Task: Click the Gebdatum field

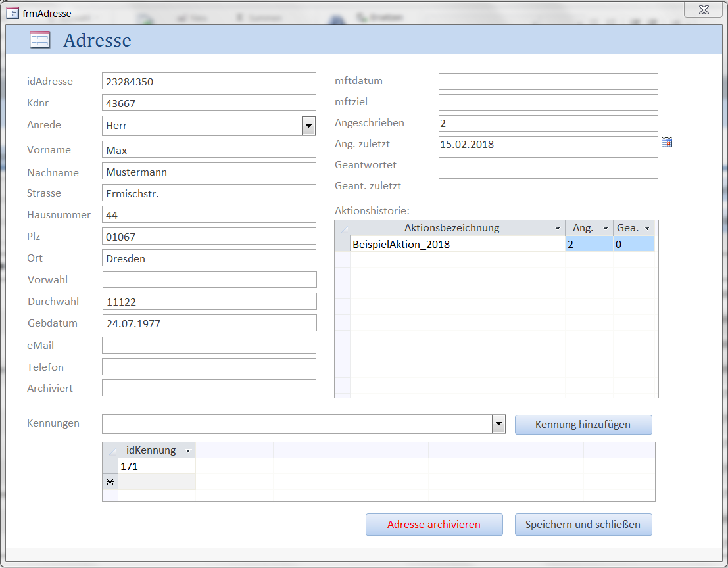Action: (209, 323)
